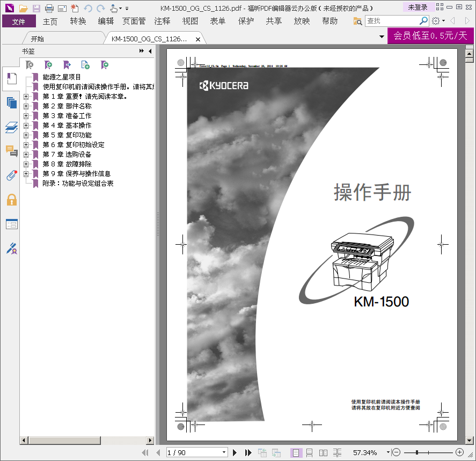Screen dimensions: 476x461
Task: Expand bookmark 第 8 章 故障排除
Action: [x=26, y=164]
